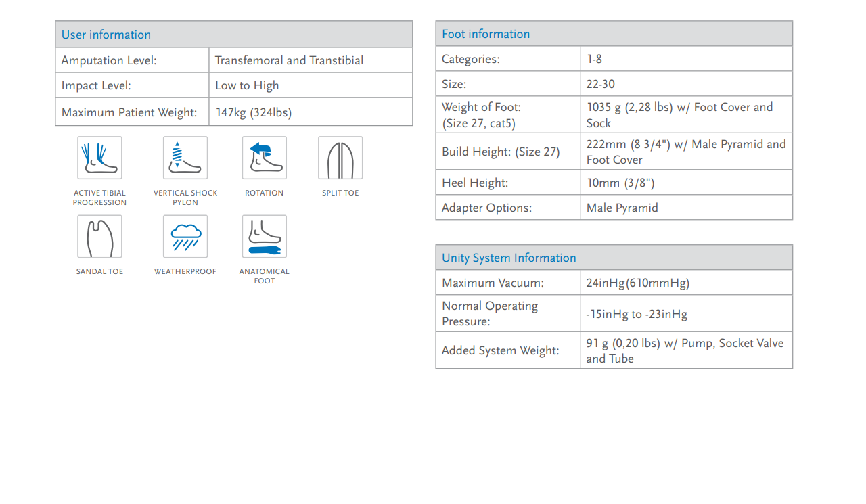The image size is (866, 504).
Task: Click the 'Build Height: (Size 27)' label
Action: point(501,152)
